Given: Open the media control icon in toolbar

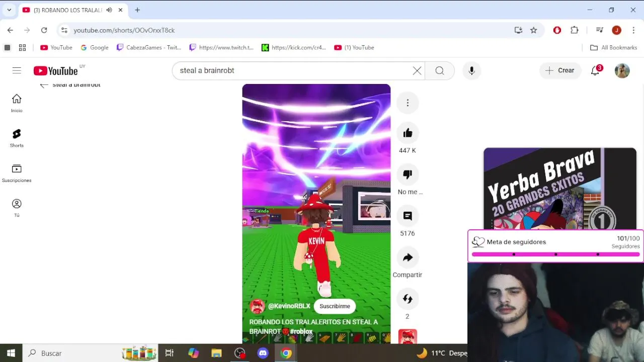Looking at the screenshot, I should coord(599,30).
